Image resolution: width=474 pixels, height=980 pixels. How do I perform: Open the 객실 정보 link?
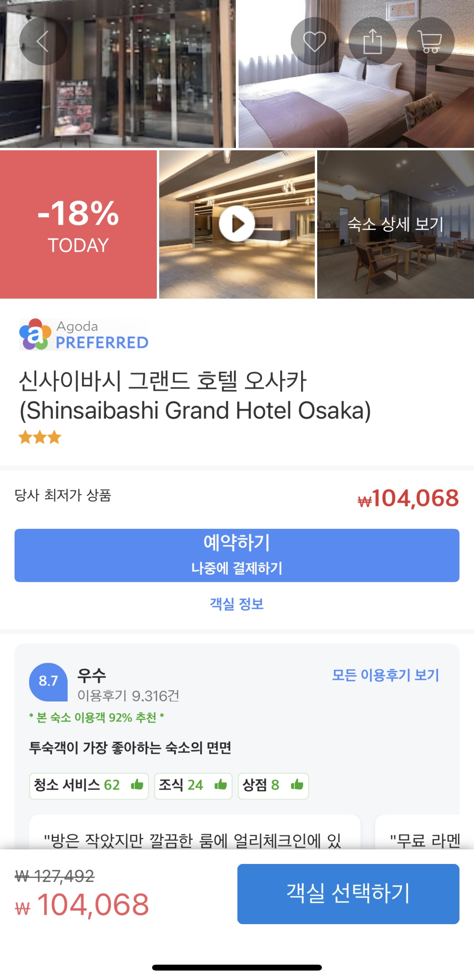pos(237,604)
